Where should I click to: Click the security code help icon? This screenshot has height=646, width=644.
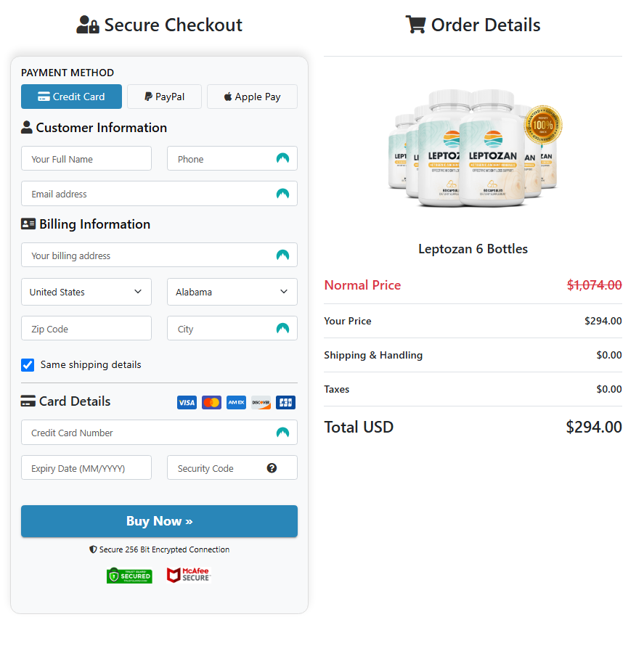(x=272, y=468)
